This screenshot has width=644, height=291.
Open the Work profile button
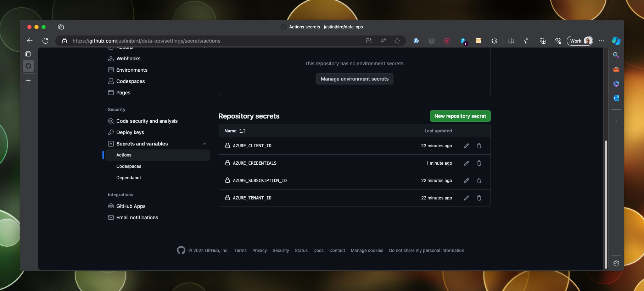pos(580,41)
